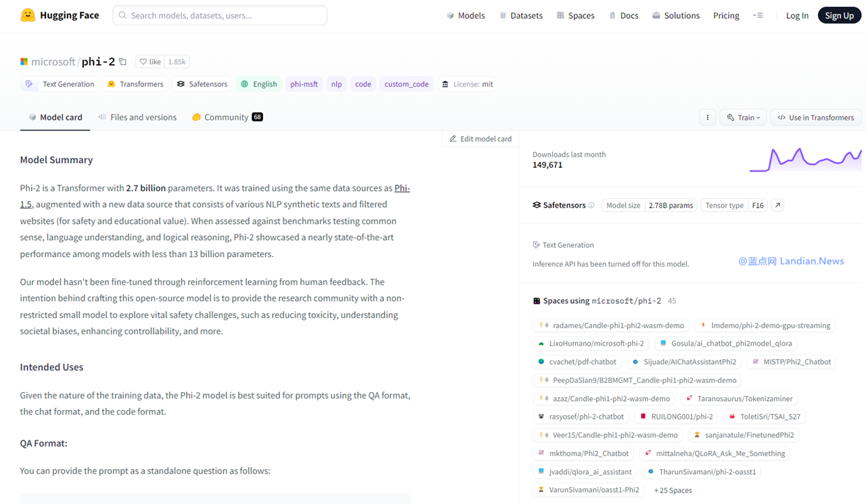
Task: Click Use in Transformers button
Action: (816, 117)
